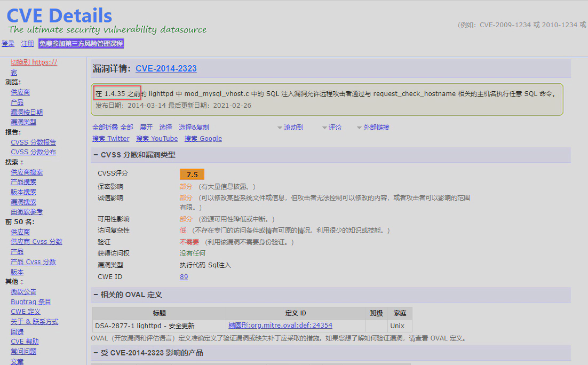Search this CVE on YouTube
Image resolution: width=588 pixels, height=365 pixels.
[156, 139]
